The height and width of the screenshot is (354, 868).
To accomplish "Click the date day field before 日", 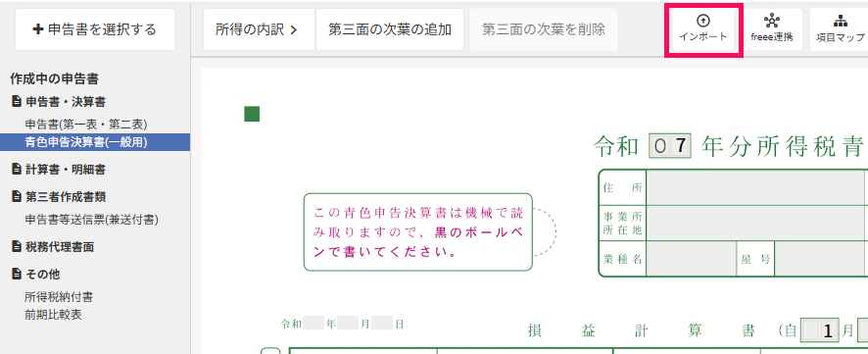I will coord(382,324).
